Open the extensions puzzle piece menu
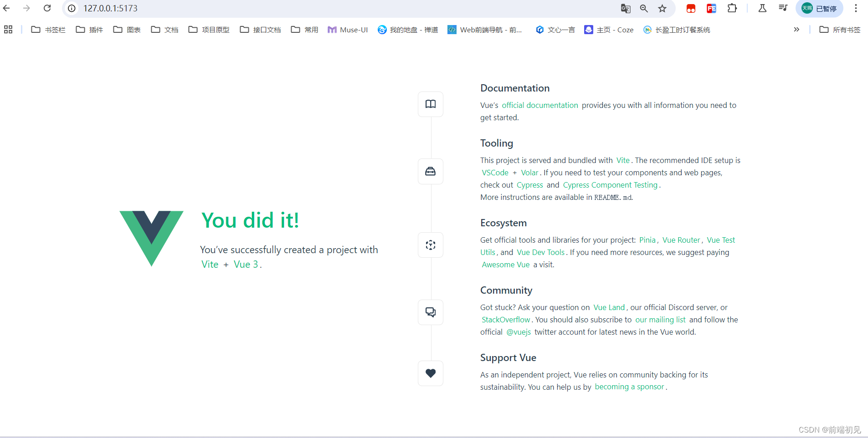This screenshot has width=868, height=438. click(732, 8)
